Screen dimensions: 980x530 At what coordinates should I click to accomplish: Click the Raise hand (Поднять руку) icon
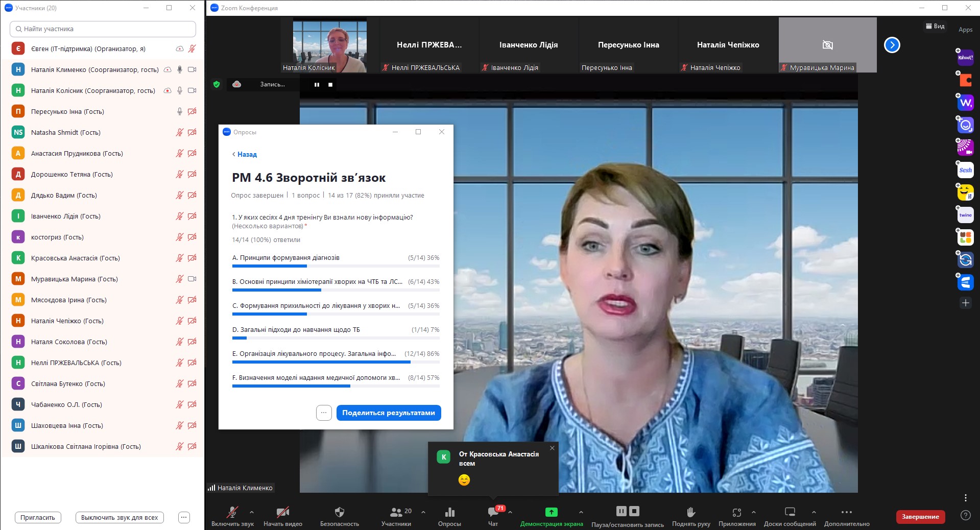click(690, 512)
